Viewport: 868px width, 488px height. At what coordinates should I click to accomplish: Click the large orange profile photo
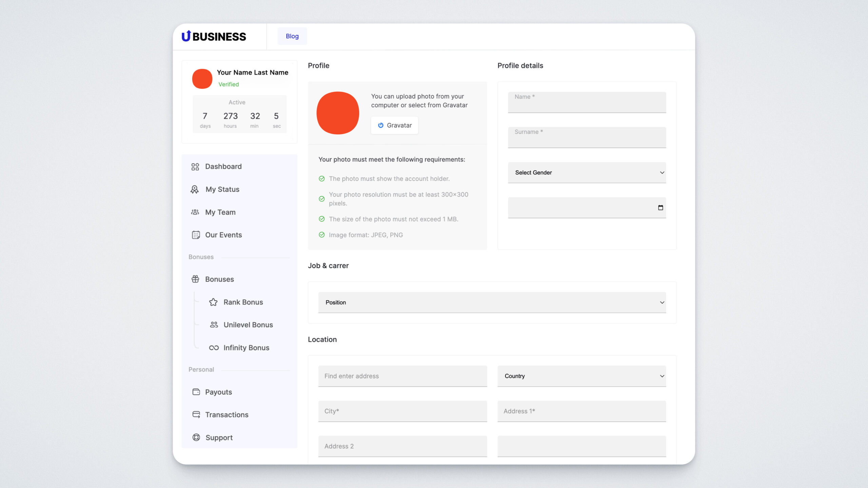pyautogui.click(x=337, y=113)
